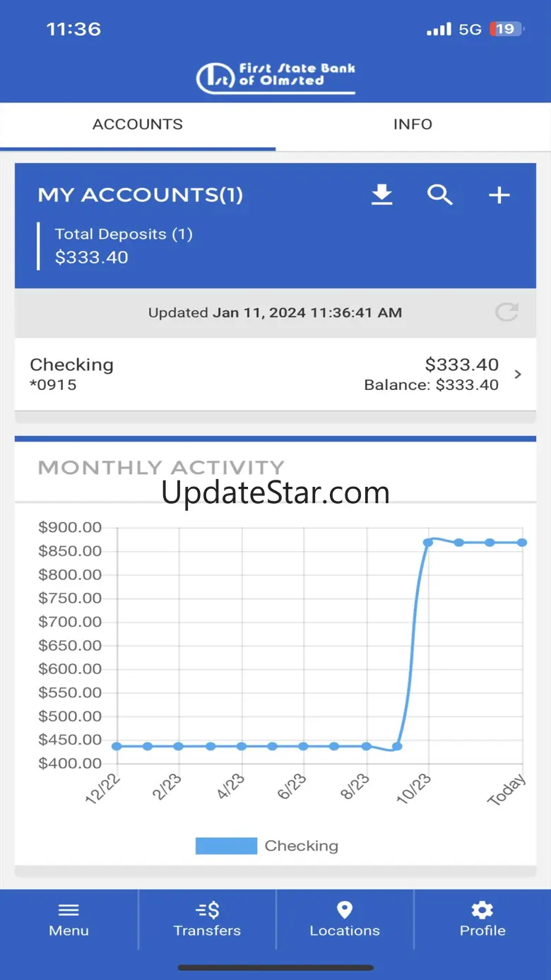551x980 pixels.
Task: Select the ACCOUNTS tab
Action: pos(138,124)
